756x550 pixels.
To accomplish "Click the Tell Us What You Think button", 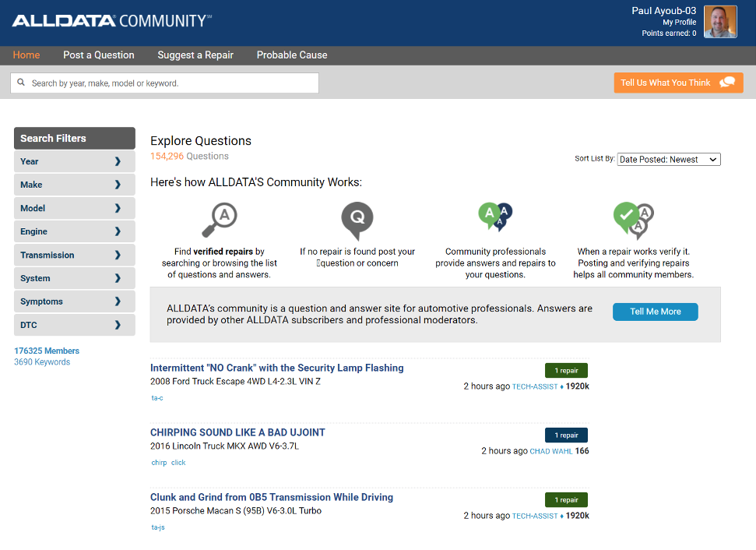I will coord(678,83).
